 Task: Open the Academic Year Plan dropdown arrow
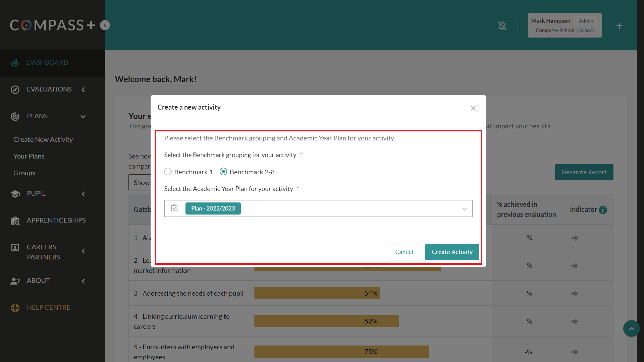click(465, 208)
